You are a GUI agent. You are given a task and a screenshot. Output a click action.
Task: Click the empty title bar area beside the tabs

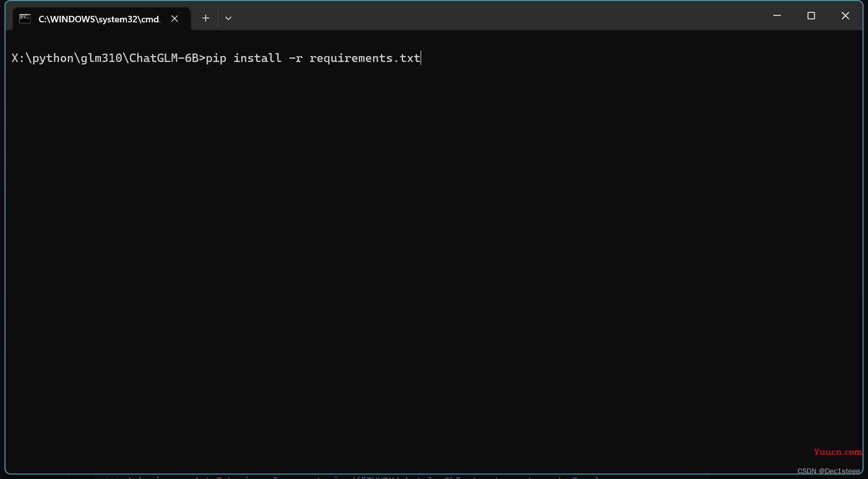(495, 17)
